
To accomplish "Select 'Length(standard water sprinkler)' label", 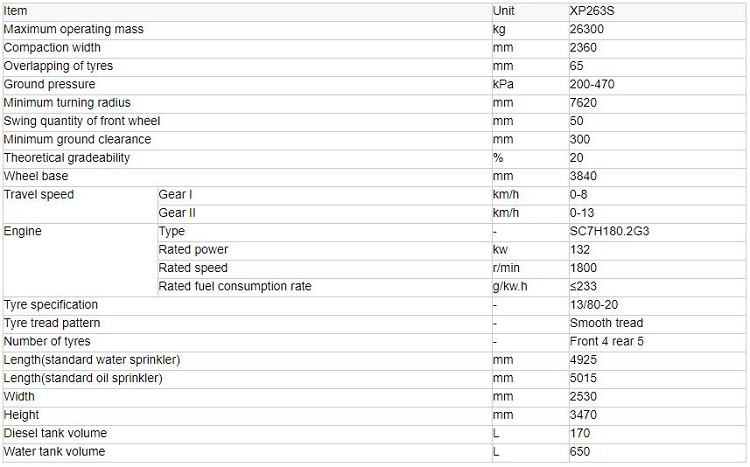I will coord(92,360).
